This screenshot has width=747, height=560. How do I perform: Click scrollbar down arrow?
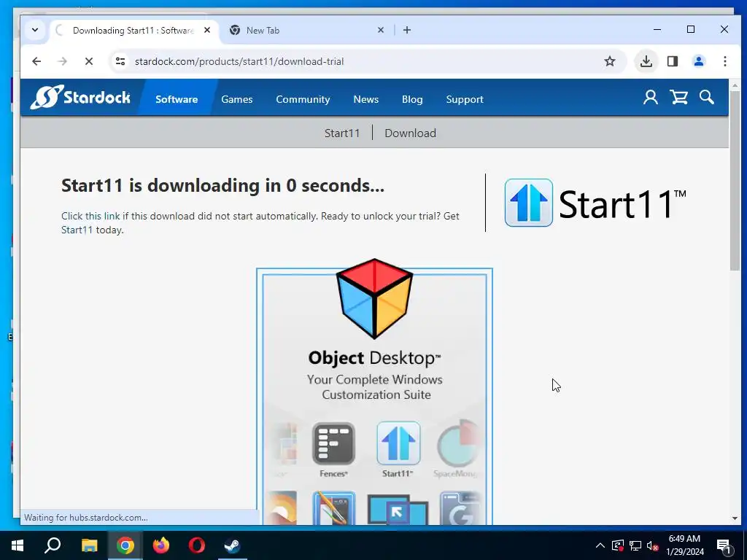point(735,518)
